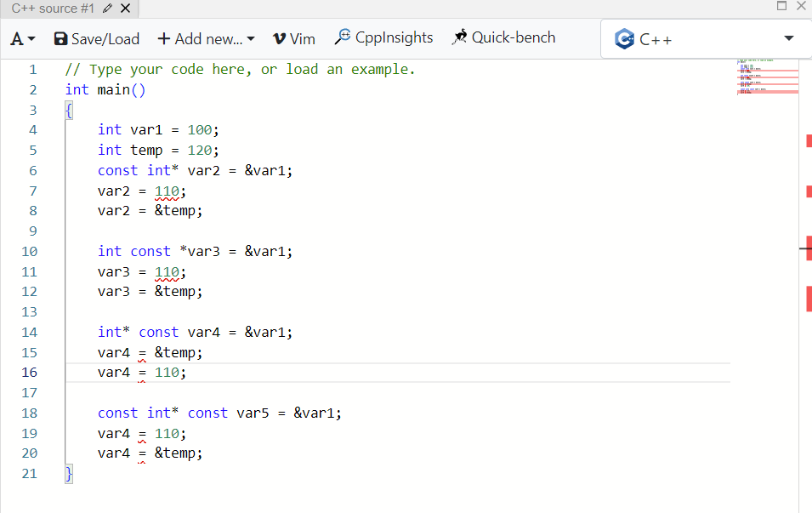The height and width of the screenshot is (513, 812).
Task: Select the "C++ source #1" tab
Action: (53, 9)
